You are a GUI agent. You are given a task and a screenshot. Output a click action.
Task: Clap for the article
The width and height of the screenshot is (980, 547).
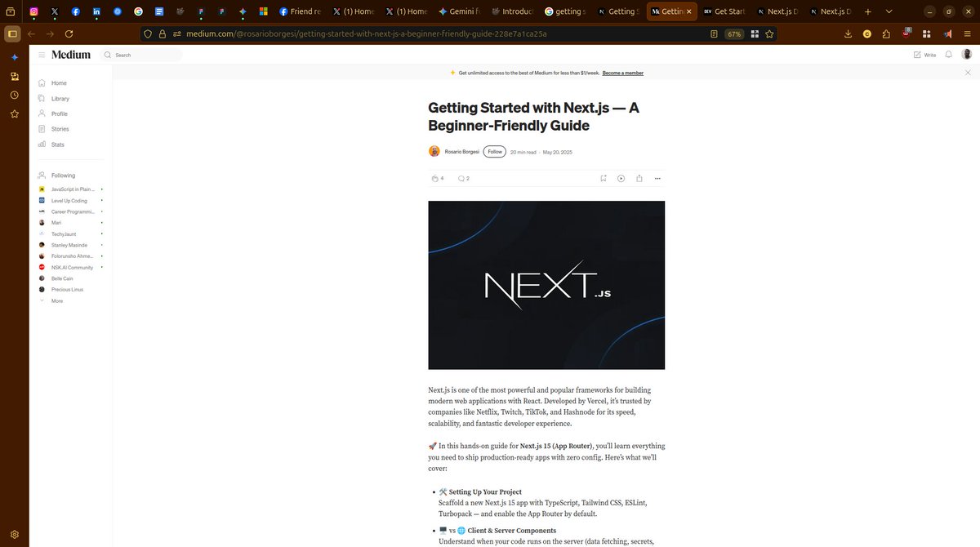[434, 178]
